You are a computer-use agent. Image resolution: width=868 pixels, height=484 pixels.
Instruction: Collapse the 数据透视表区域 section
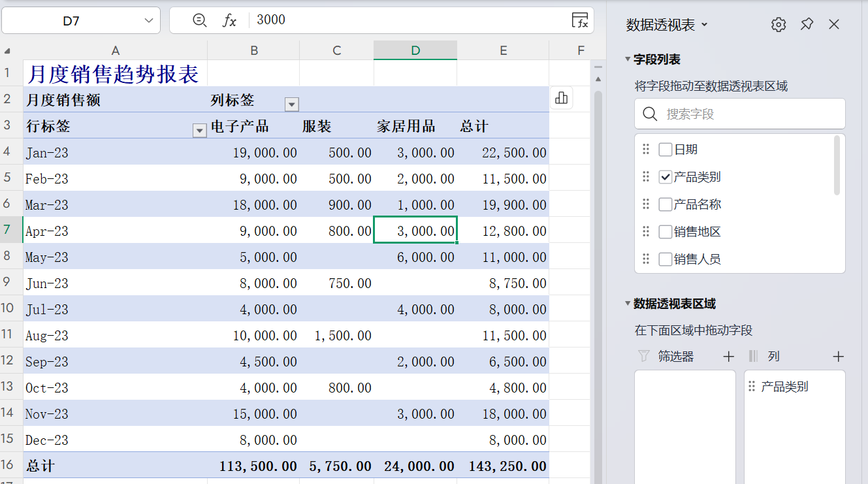(628, 304)
